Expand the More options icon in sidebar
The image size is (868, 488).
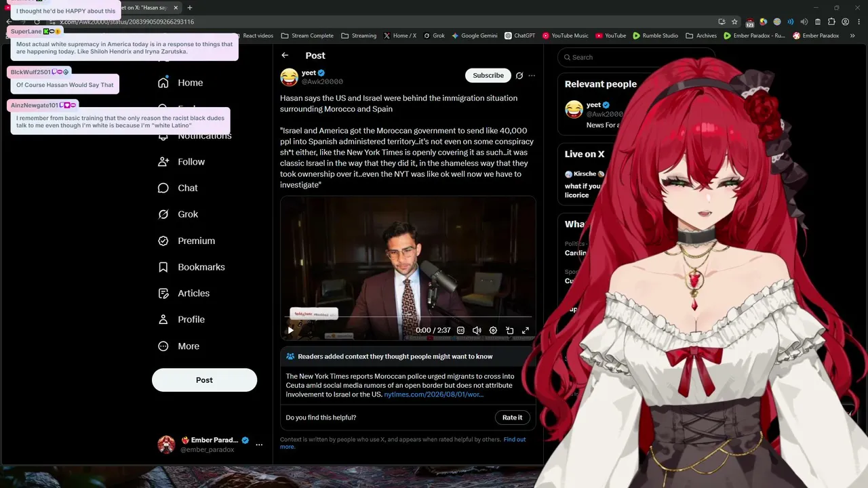(163, 346)
